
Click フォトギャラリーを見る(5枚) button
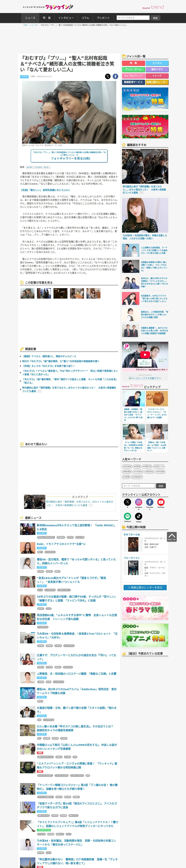pos(69,156)
